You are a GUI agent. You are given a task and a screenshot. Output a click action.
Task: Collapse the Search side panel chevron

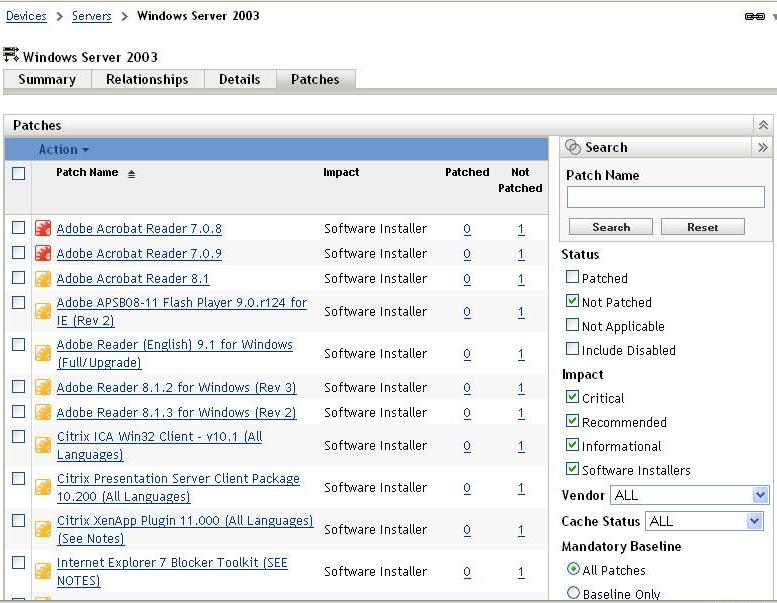point(763,147)
